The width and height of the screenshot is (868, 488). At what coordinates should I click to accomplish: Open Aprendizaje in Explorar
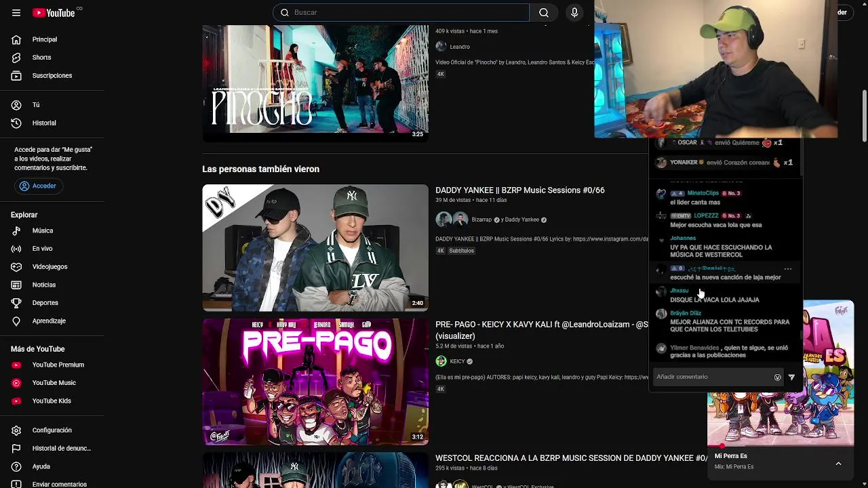click(52, 321)
